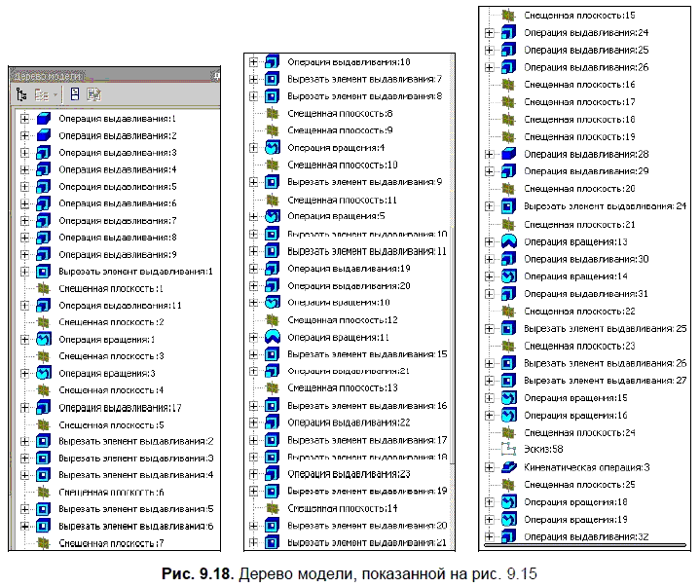Expand Операция выдавливания:11 node
Image resolution: width=700 pixels, height=588 pixels.
pos(24,306)
